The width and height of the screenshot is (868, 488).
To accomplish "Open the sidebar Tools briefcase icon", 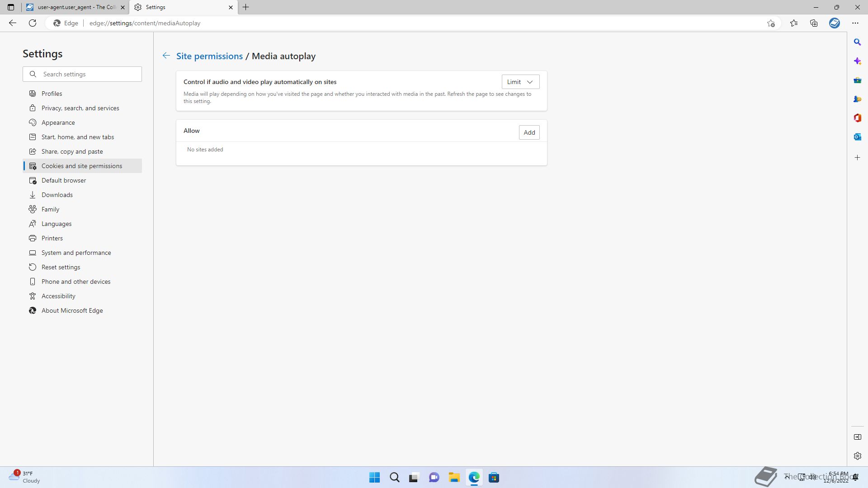I will [x=858, y=80].
